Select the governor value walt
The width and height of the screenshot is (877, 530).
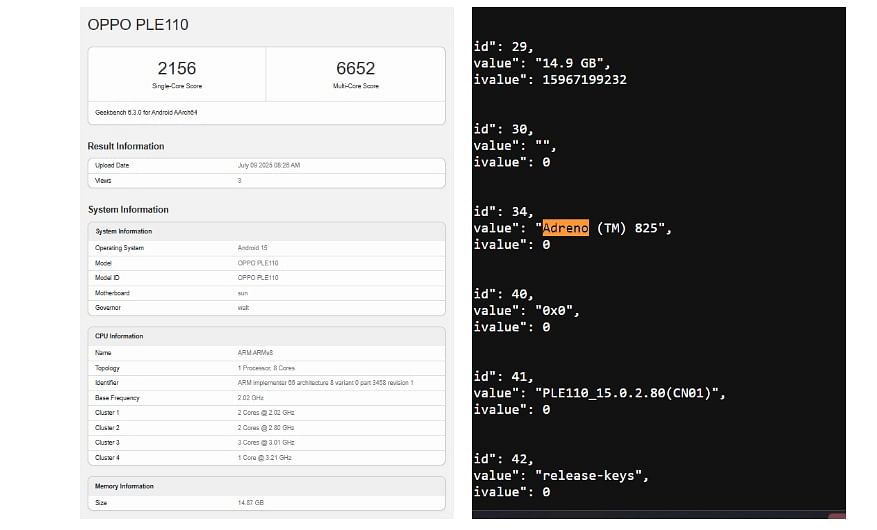click(x=243, y=308)
